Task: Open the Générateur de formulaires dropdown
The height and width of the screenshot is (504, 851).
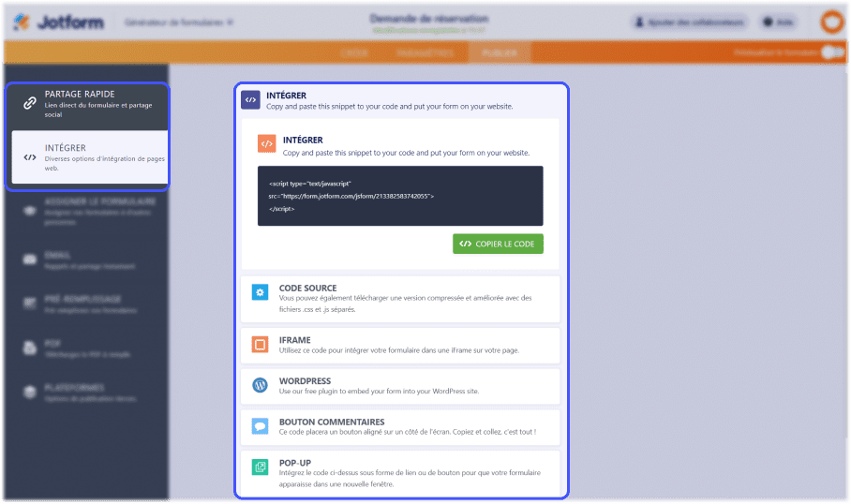Action: click(x=179, y=22)
